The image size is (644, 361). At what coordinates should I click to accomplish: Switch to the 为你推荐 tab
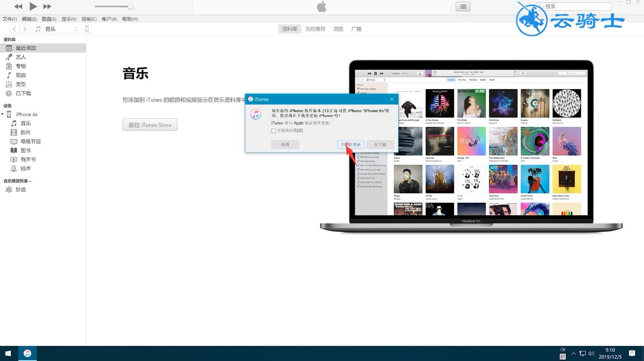315,29
